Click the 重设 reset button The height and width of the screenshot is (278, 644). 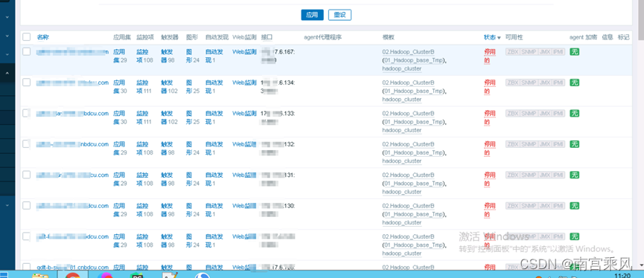(x=339, y=15)
